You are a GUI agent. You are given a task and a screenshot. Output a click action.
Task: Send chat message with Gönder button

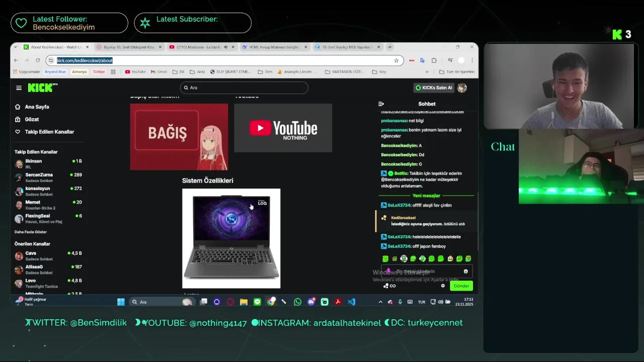(461, 286)
